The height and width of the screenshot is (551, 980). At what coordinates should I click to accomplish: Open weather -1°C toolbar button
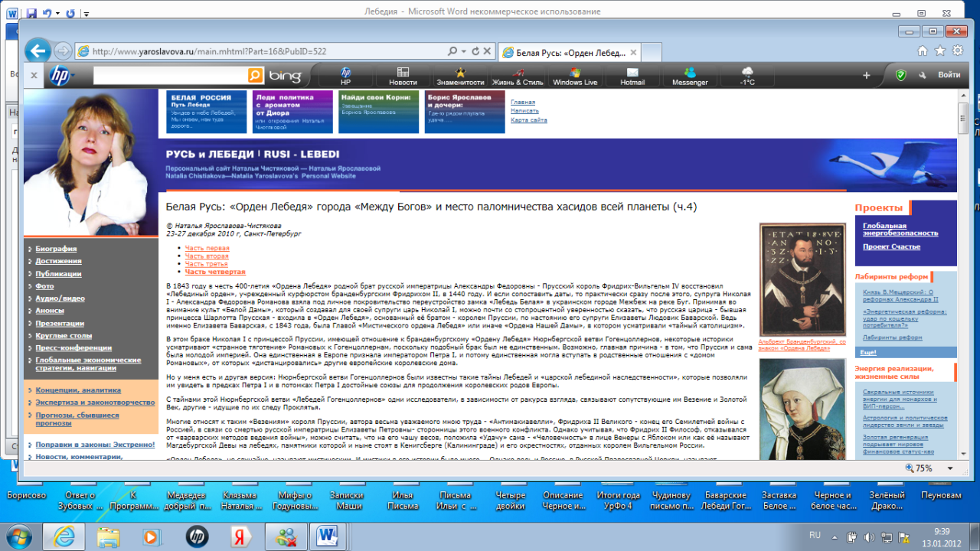tap(747, 75)
